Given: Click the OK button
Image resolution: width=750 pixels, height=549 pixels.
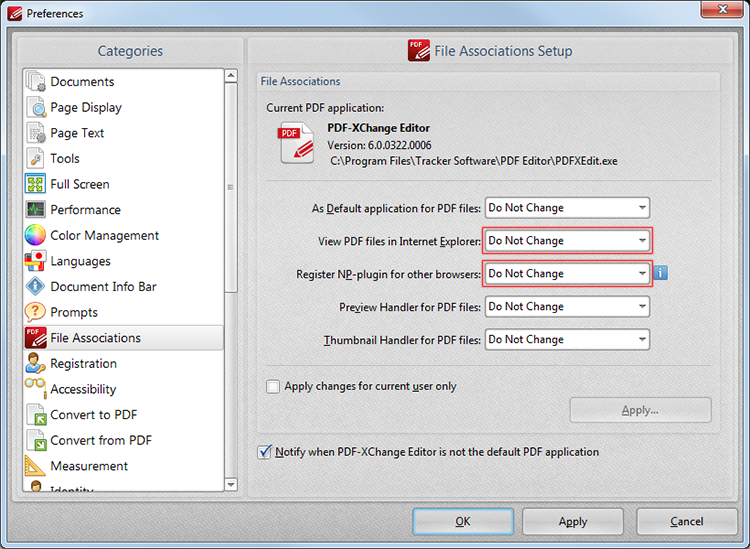Looking at the screenshot, I should 463,521.
